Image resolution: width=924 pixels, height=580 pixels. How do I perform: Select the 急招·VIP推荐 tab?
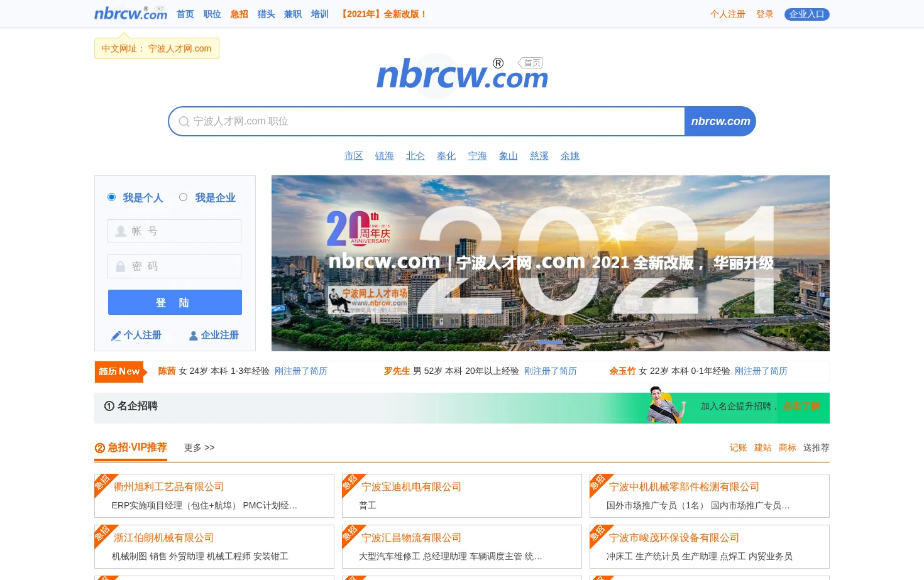pos(131,447)
